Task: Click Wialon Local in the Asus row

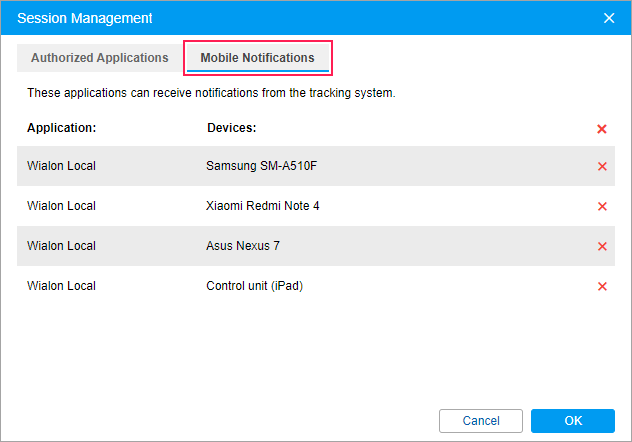Action: [x=61, y=246]
